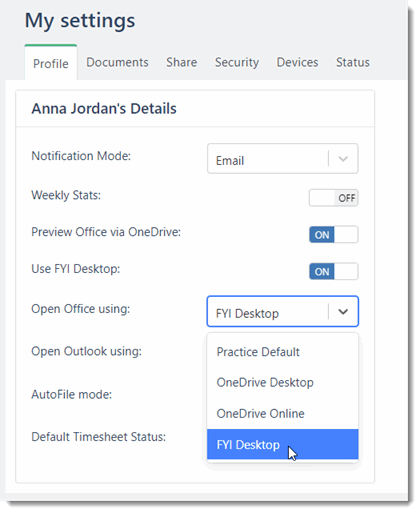Screen dimensions: 420x513
Task: Open the Notification Mode dropdown
Action: [283, 159]
